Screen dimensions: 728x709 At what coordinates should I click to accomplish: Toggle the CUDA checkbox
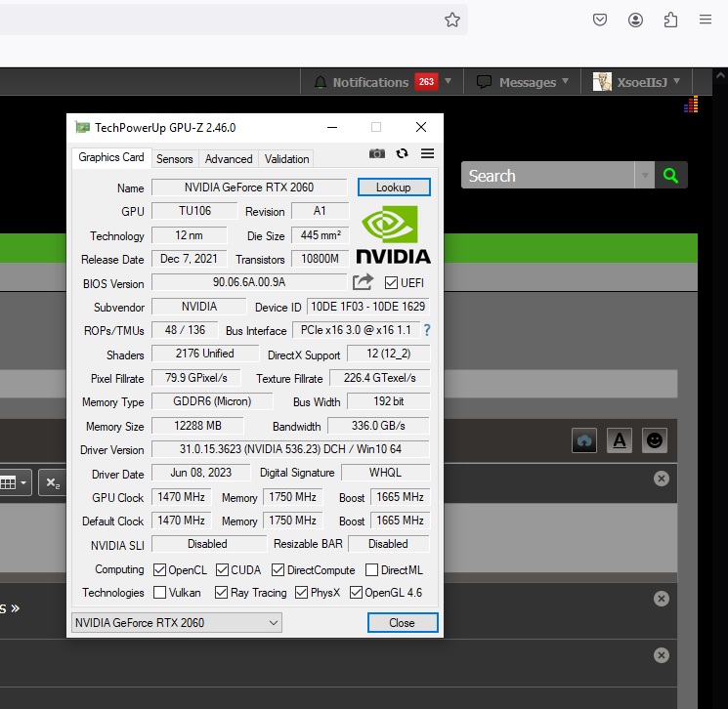tap(222, 569)
